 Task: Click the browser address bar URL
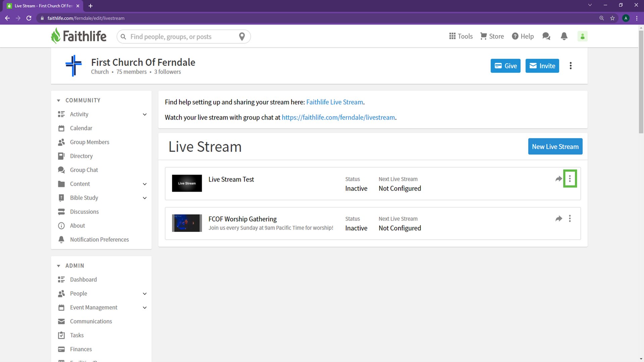click(86, 18)
